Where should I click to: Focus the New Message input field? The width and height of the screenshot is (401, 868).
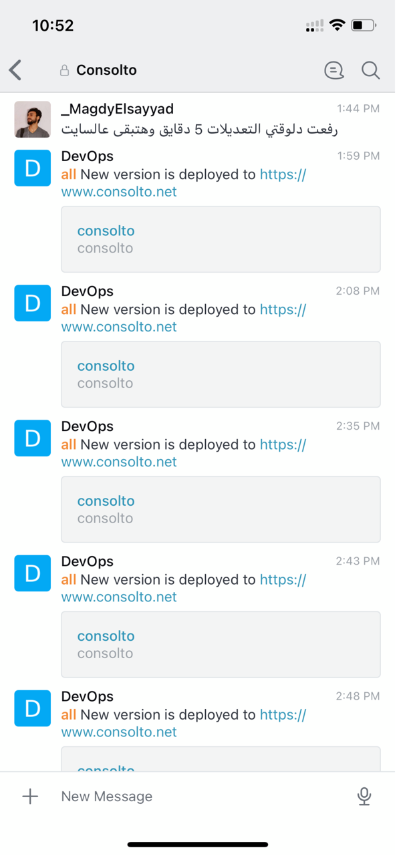click(x=200, y=796)
